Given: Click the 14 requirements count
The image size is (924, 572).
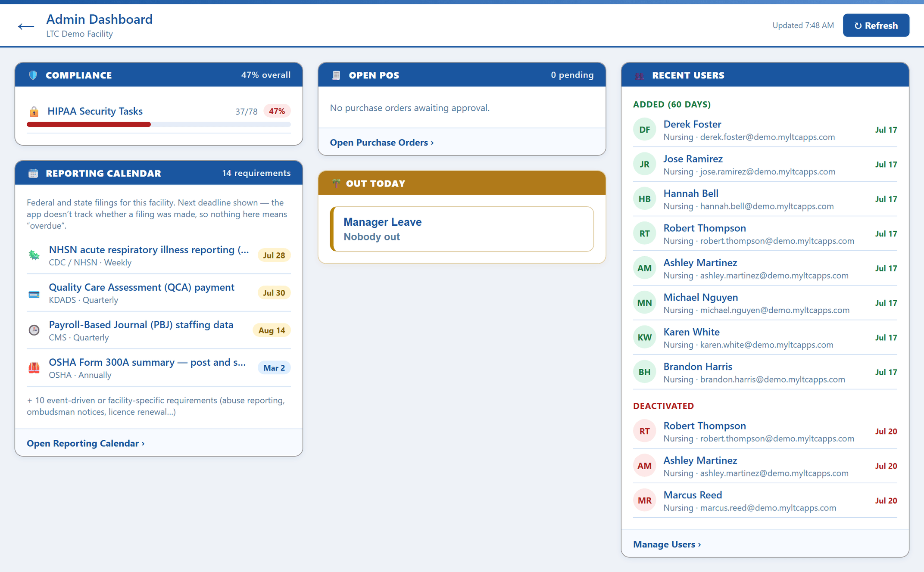Looking at the screenshot, I should pos(256,173).
